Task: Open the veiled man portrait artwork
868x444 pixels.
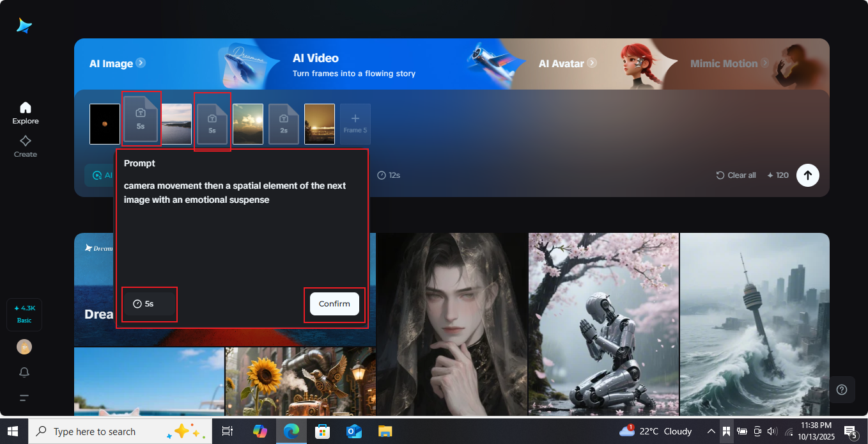Action: tap(452, 324)
